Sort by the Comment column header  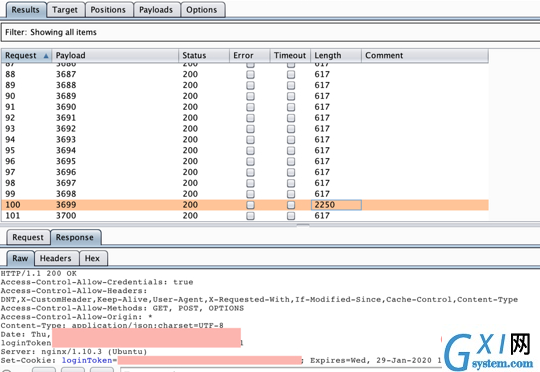click(x=425, y=55)
